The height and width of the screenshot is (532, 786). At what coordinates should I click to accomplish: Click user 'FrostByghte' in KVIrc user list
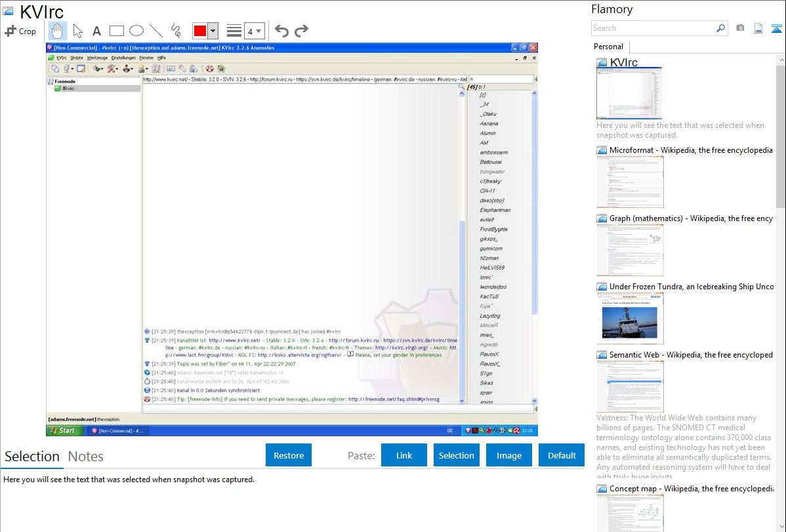[494, 229]
